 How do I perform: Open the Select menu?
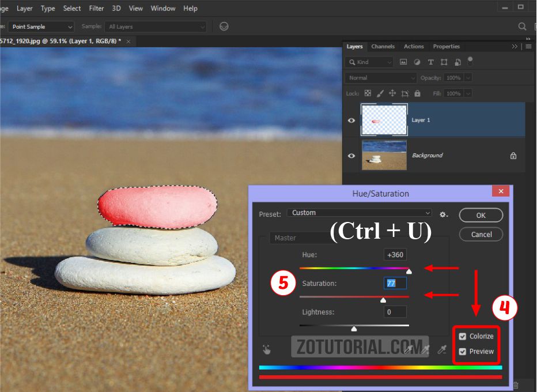click(x=72, y=9)
